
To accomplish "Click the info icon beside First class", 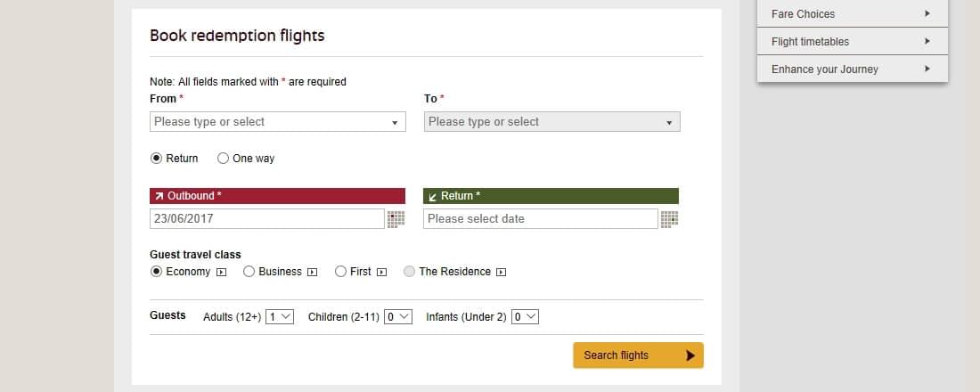I will tap(382, 272).
